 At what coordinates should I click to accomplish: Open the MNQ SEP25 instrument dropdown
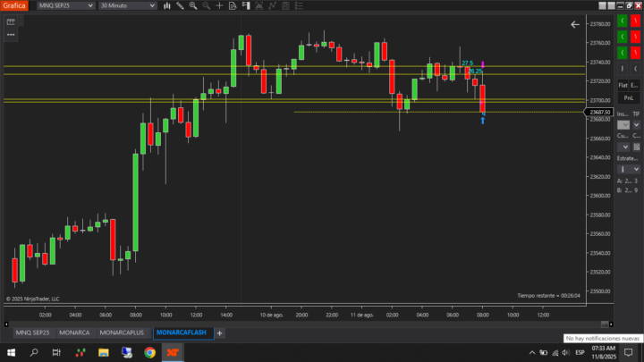pyautogui.click(x=66, y=5)
